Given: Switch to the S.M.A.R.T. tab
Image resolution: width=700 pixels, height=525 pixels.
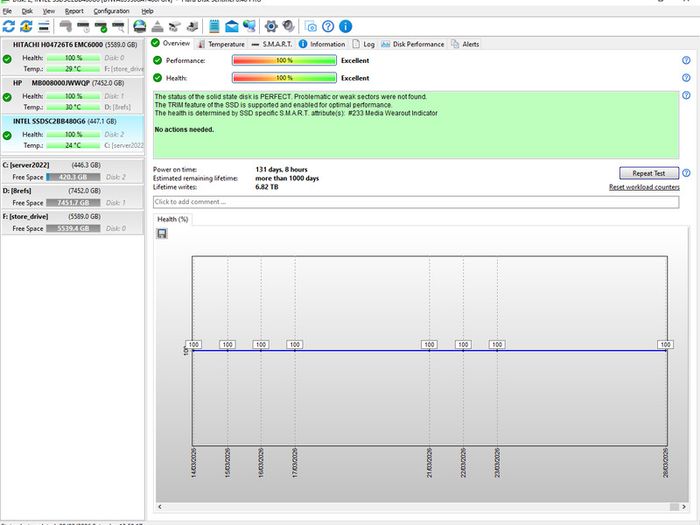Looking at the screenshot, I should pos(272,44).
